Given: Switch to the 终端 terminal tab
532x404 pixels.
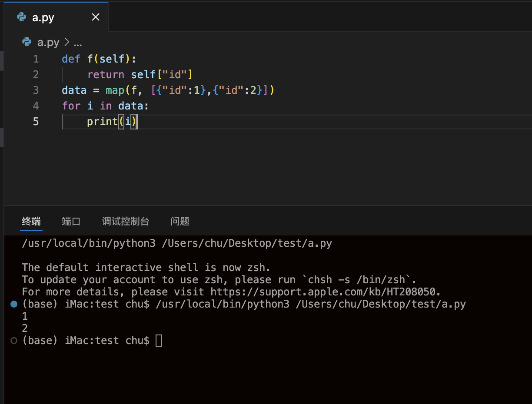Looking at the screenshot, I should [x=31, y=221].
